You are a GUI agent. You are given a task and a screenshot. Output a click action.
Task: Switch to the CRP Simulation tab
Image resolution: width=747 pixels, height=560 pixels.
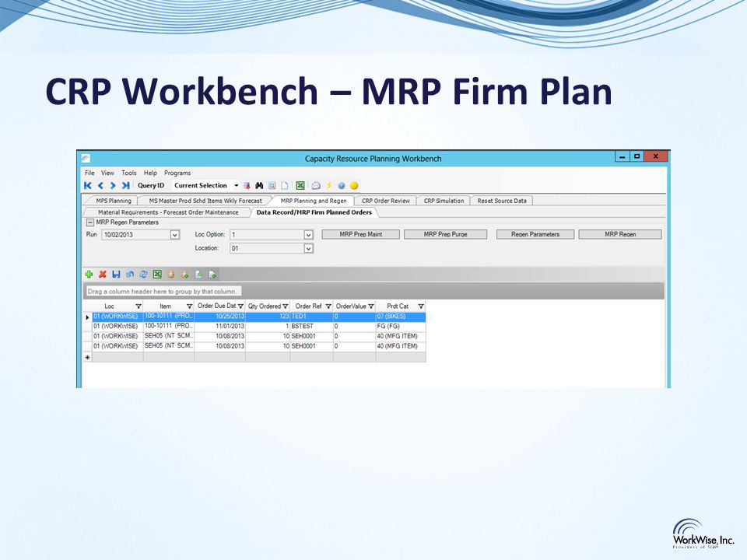point(444,201)
